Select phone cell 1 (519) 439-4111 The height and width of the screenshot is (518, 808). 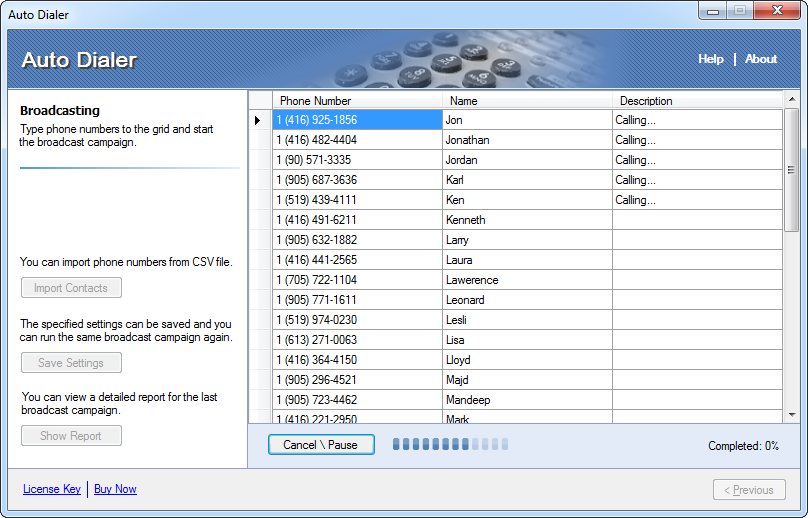[x=357, y=200]
